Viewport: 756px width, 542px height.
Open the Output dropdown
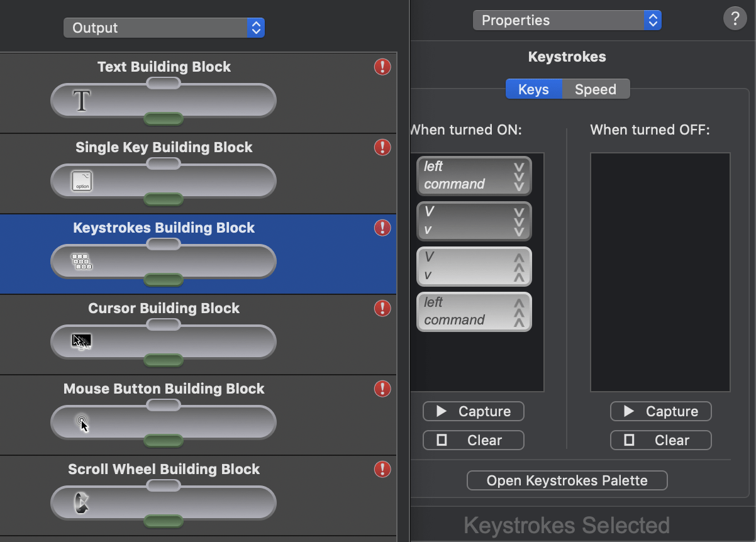tap(164, 28)
